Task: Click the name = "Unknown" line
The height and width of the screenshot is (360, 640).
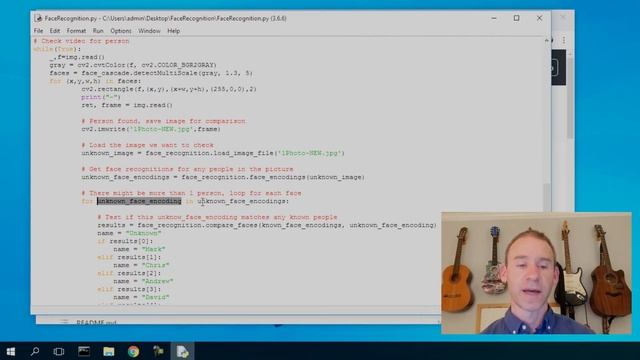Action: click(x=129, y=233)
